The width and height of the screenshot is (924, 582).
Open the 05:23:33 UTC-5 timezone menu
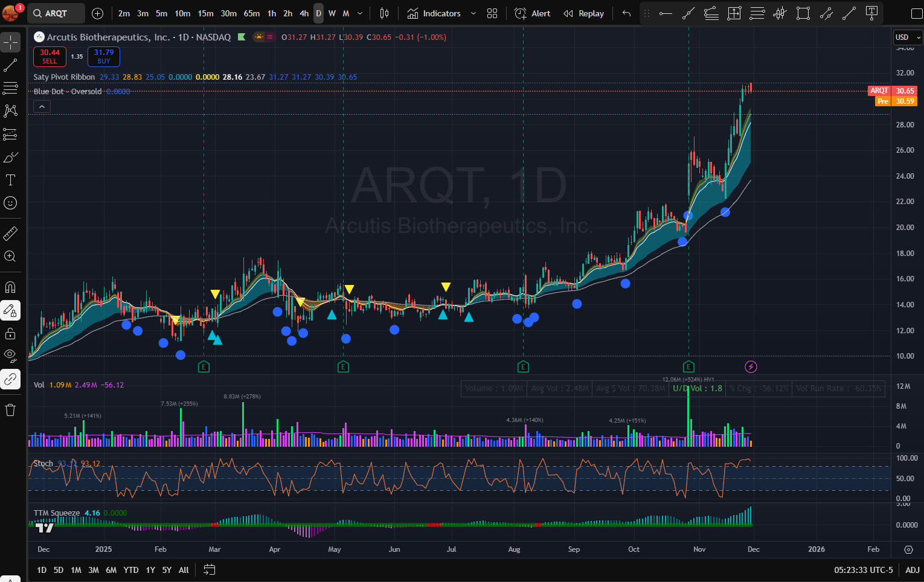tap(863, 570)
